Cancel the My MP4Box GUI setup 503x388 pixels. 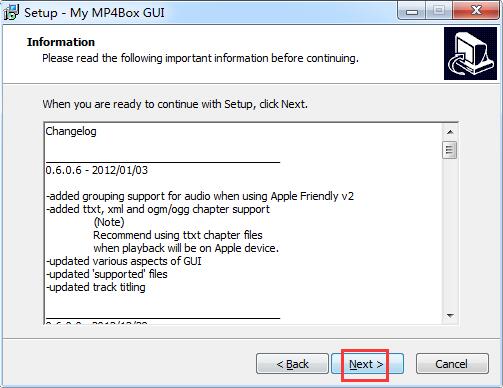tap(452, 364)
